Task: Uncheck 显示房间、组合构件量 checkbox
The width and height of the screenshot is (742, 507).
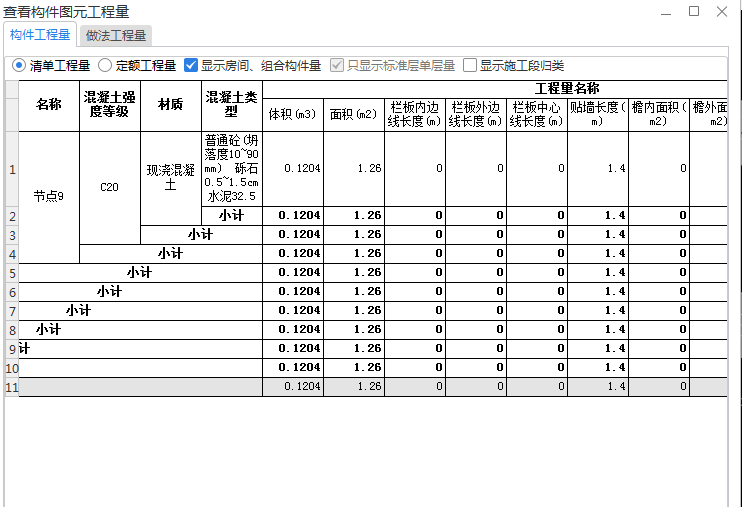Action: [x=191, y=65]
